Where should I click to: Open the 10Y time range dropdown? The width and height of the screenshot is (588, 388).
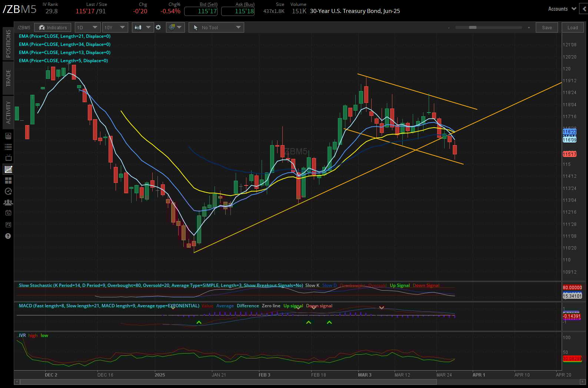click(115, 27)
